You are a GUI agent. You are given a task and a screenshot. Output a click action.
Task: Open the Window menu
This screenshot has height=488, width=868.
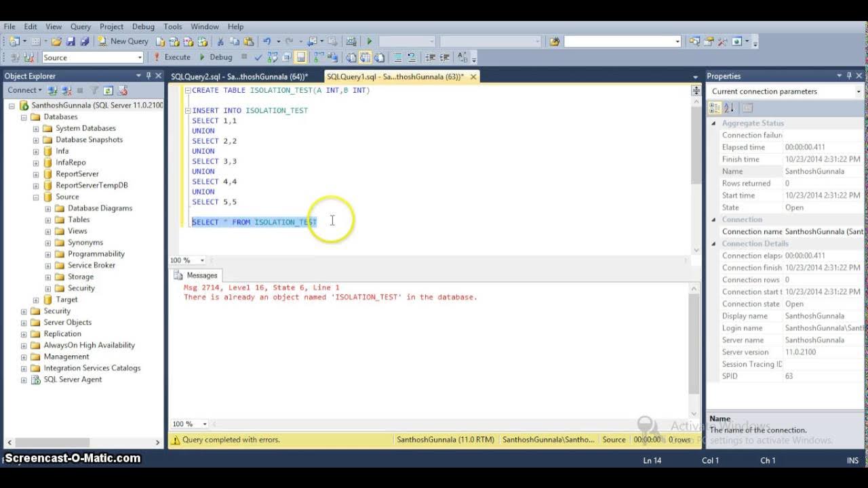[205, 26]
